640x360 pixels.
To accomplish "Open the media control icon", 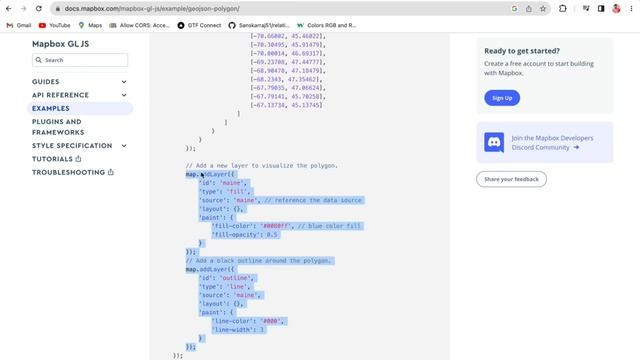I will [x=586, y=9].
